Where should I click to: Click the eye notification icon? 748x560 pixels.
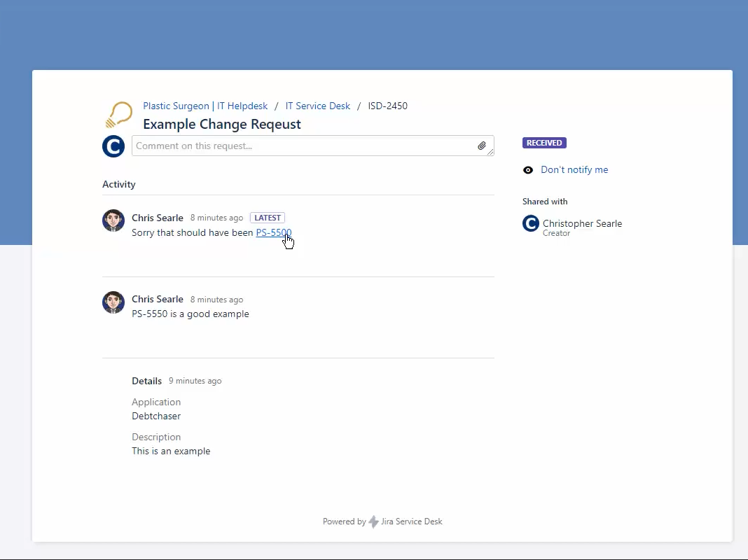(x=528, y=170)
